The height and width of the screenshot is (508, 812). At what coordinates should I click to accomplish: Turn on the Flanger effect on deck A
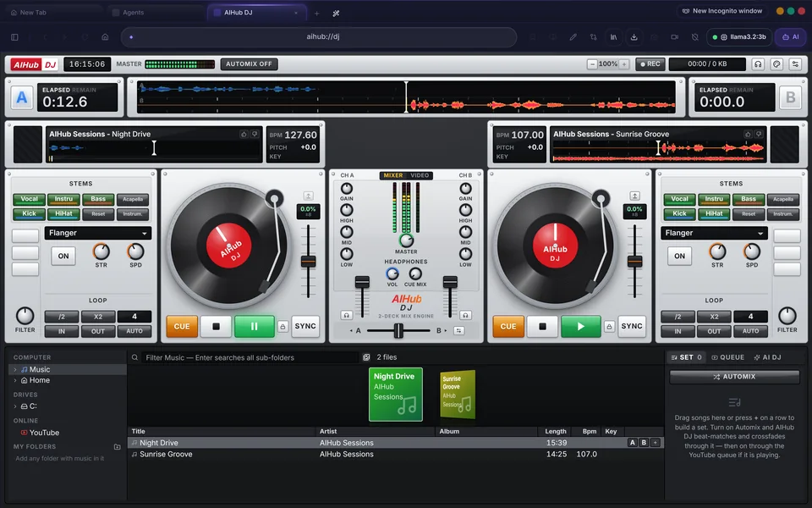tap(63, 256)
